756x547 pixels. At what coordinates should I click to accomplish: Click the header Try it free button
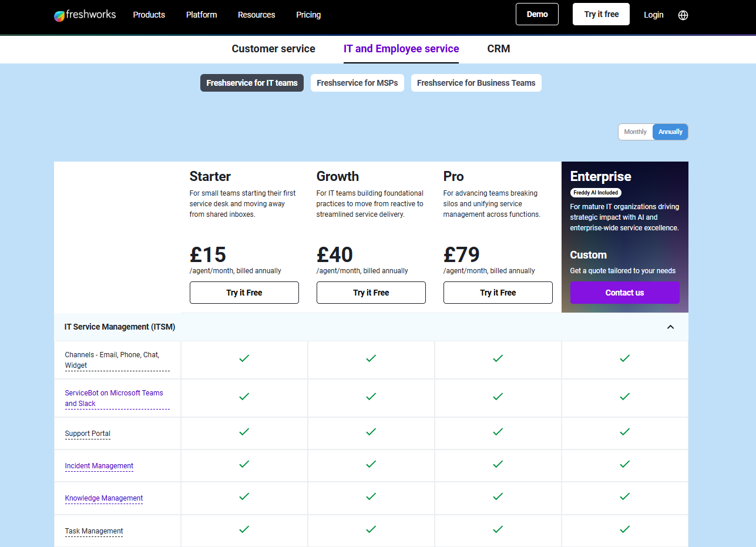pyautogui.click(x=601, y=14)
